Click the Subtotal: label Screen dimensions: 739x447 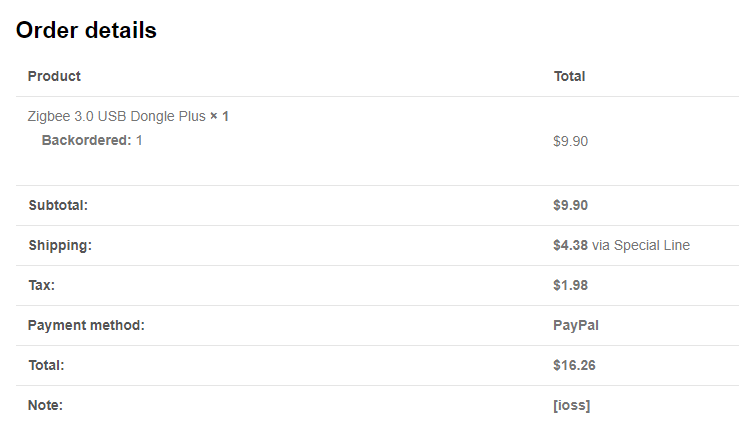point(58,205)
